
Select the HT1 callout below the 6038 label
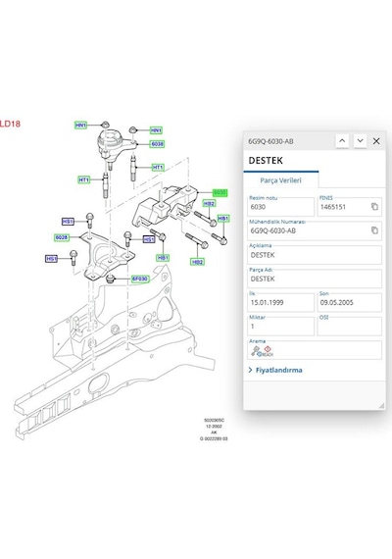pyautogui.click(x=158, y=167)
